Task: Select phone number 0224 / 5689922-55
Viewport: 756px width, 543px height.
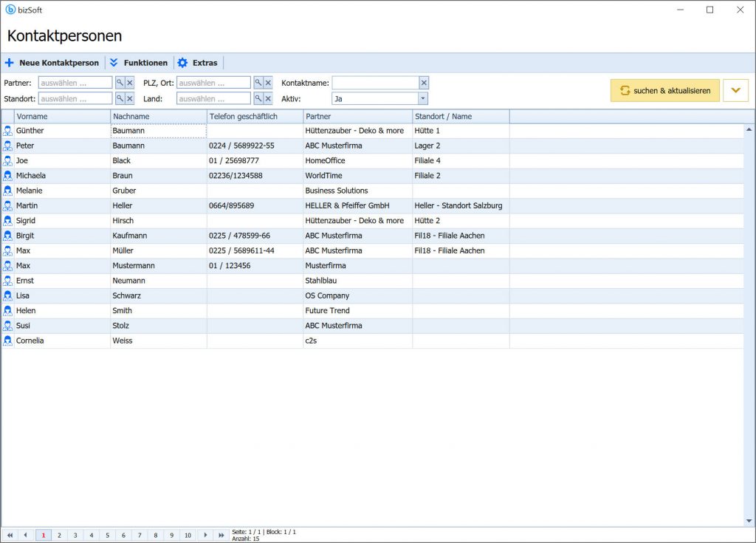Action: point(255,146)
